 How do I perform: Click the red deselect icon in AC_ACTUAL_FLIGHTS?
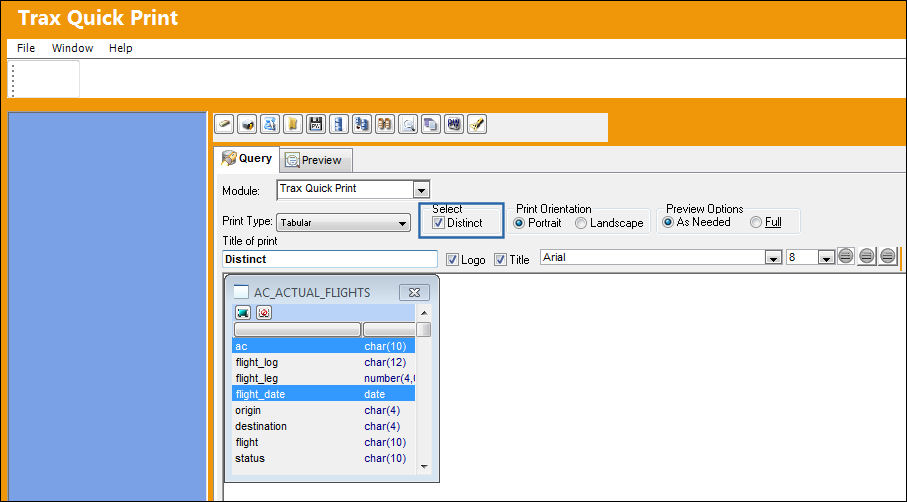coord(264,313)
